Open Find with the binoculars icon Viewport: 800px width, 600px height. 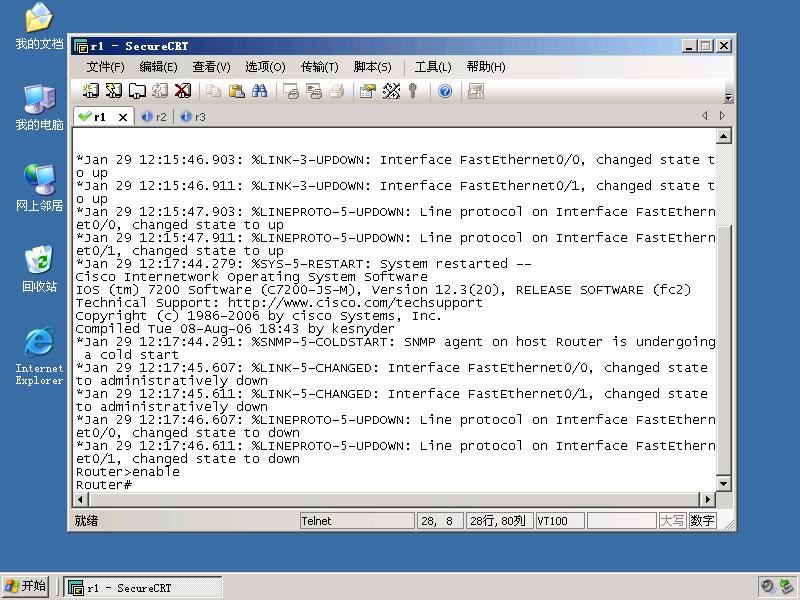point(259,91)
